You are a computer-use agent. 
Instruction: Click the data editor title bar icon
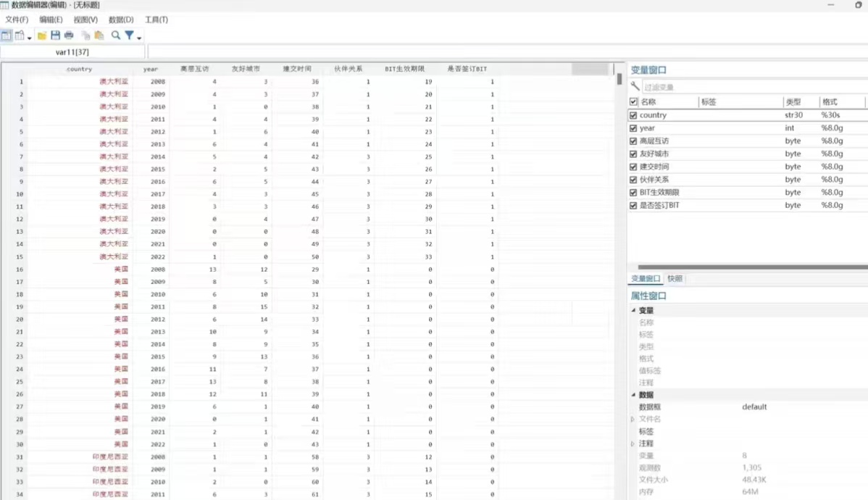4,5
